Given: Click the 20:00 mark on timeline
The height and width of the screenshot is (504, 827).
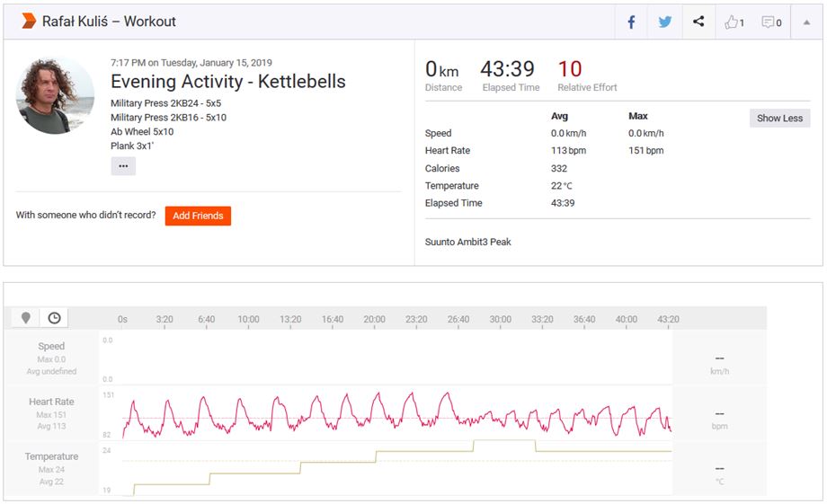Looking at the screenshot, I should [374, 319].
